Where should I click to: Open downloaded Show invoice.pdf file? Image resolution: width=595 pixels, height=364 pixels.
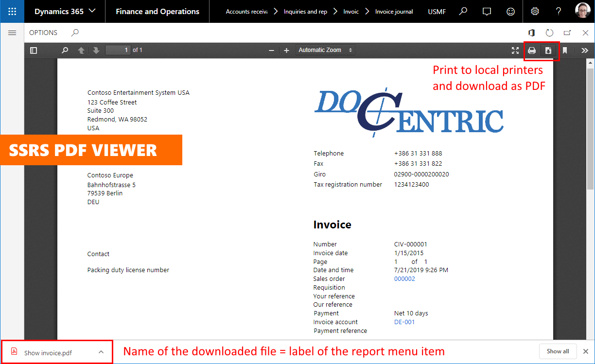(48, 353)
